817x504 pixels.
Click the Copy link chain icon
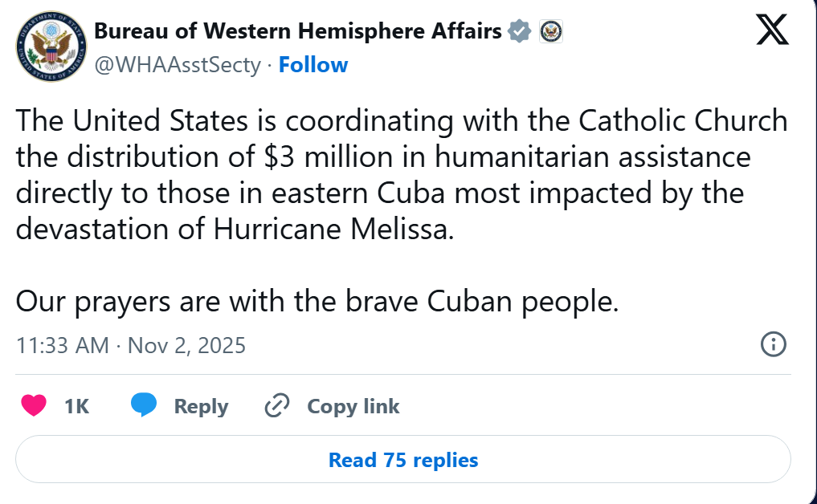click(276, 406)
